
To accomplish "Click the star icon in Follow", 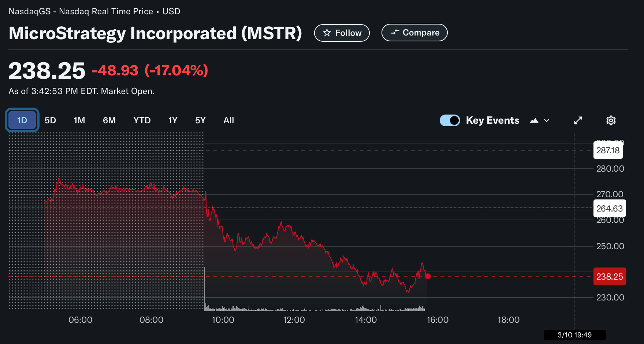I will pyautogui.click(x=327, y=33).
